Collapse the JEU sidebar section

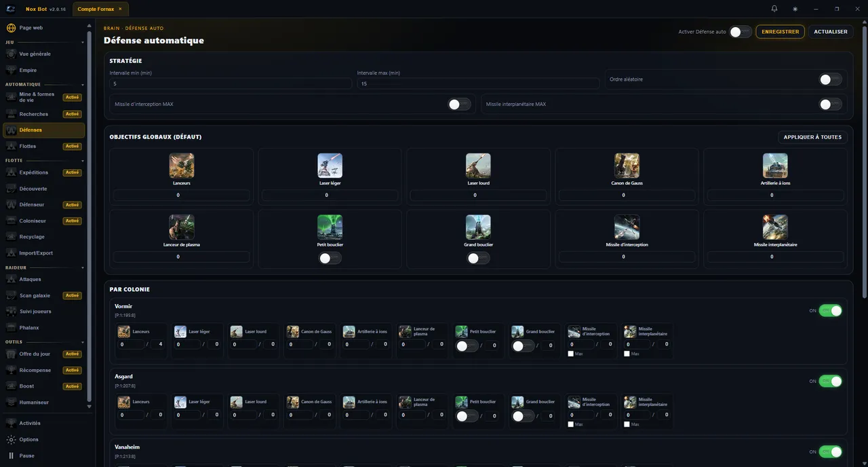(x=83, y=42)
